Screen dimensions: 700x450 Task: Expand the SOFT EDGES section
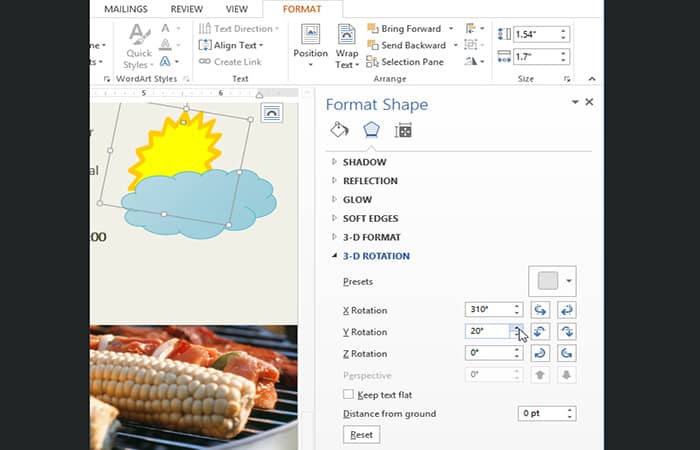tap(371, 218)
